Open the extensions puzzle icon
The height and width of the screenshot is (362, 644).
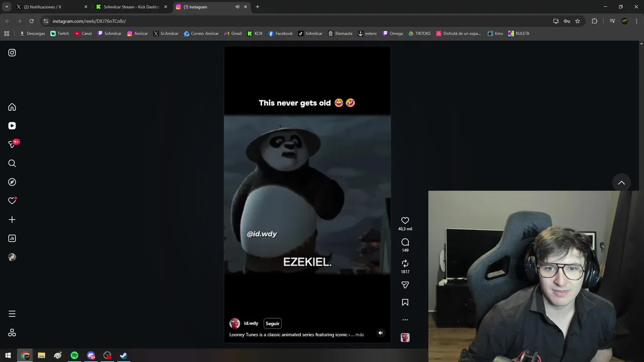click(594, 21)
